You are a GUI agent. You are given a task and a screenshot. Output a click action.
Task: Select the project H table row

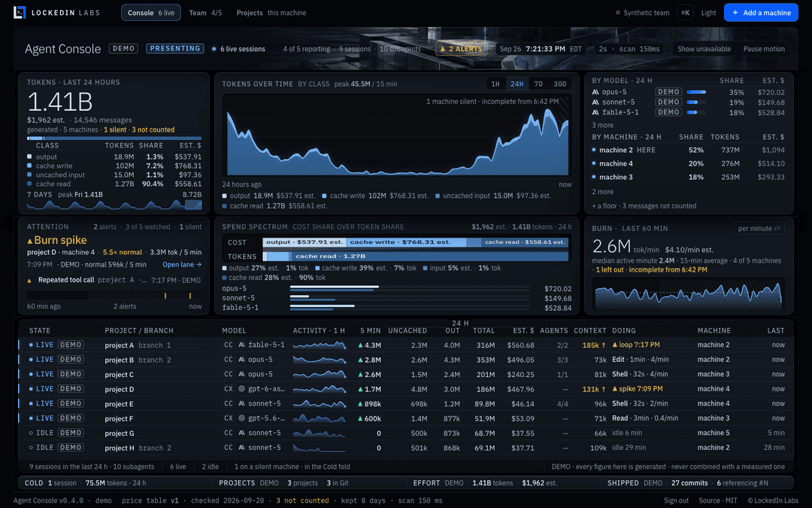click(x=406, y=448)
